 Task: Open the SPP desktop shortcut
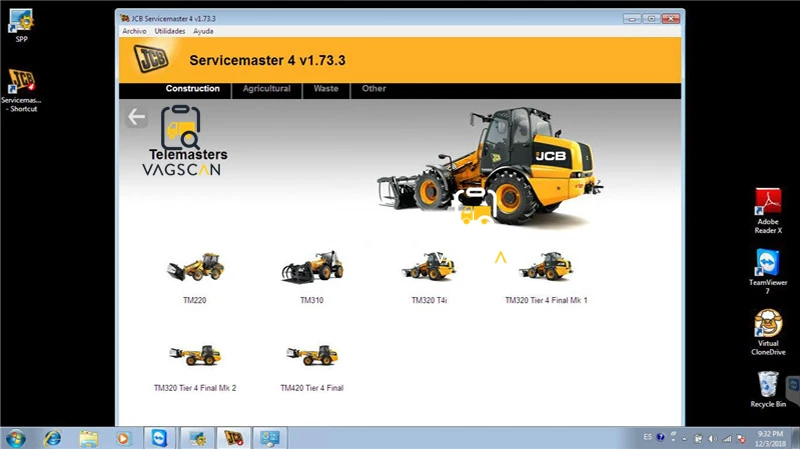click(x=21, y=26)
